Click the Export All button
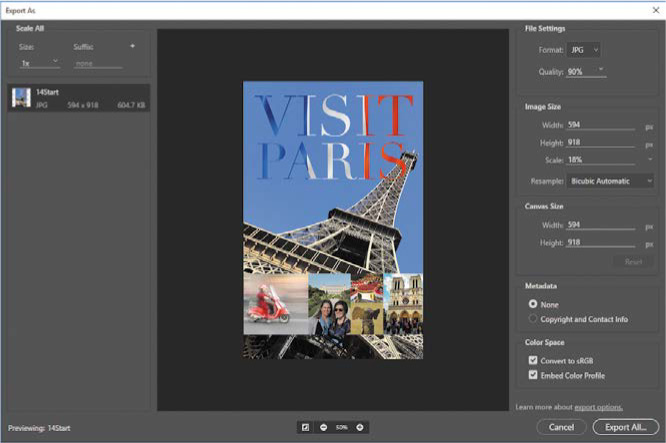The image size is (666, 443). click(x=626, y=427)
